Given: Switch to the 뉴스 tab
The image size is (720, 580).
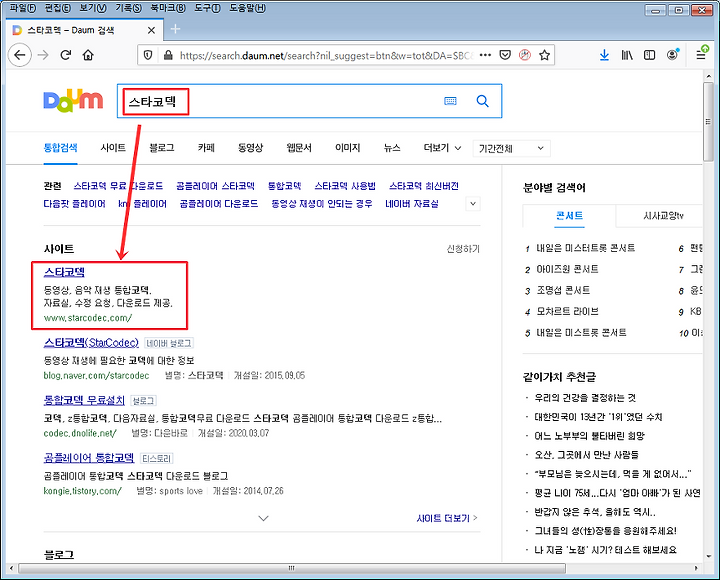Looking at the screenshot, I should (x=392, y=148).
